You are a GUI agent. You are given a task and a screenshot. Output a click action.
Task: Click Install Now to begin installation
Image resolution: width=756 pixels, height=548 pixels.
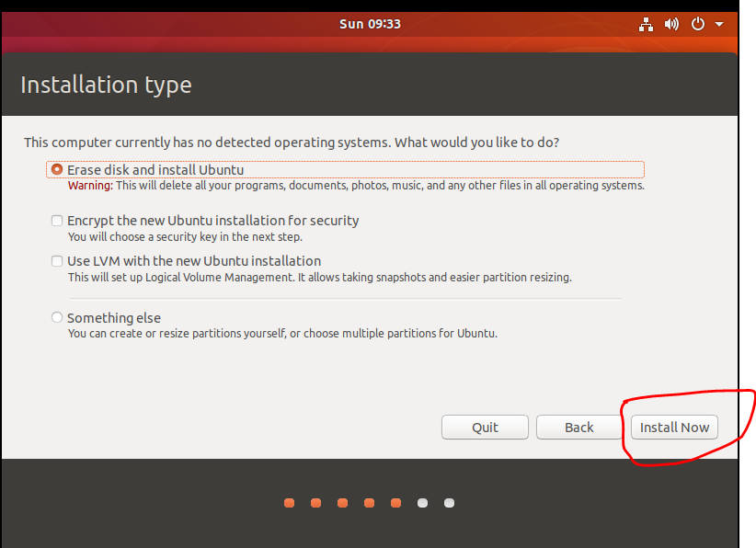[x=674, y=428]
